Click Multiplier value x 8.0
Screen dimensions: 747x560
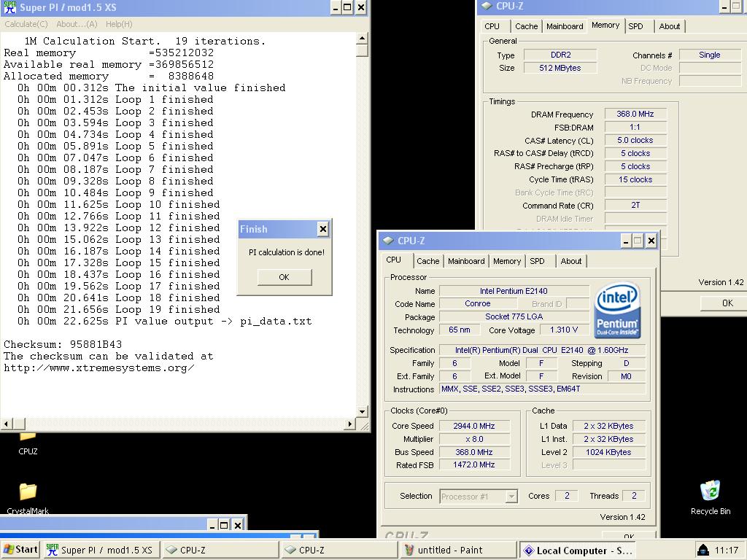point(474,439)
